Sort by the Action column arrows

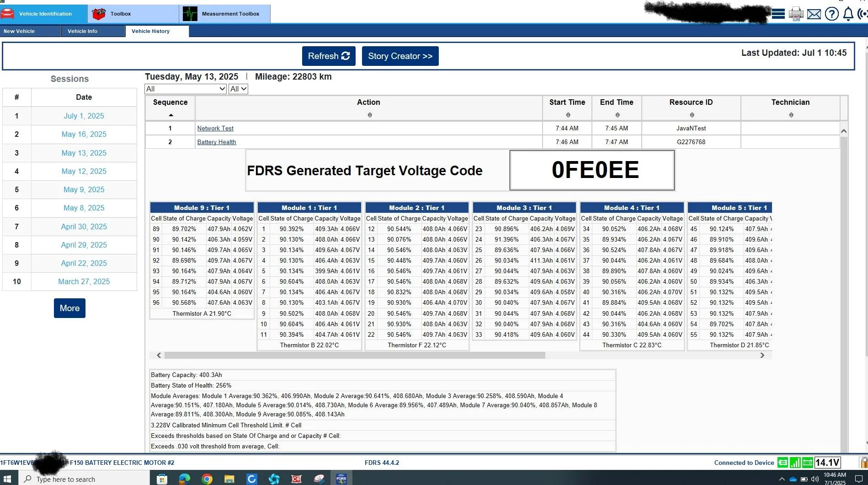point(369,115)
